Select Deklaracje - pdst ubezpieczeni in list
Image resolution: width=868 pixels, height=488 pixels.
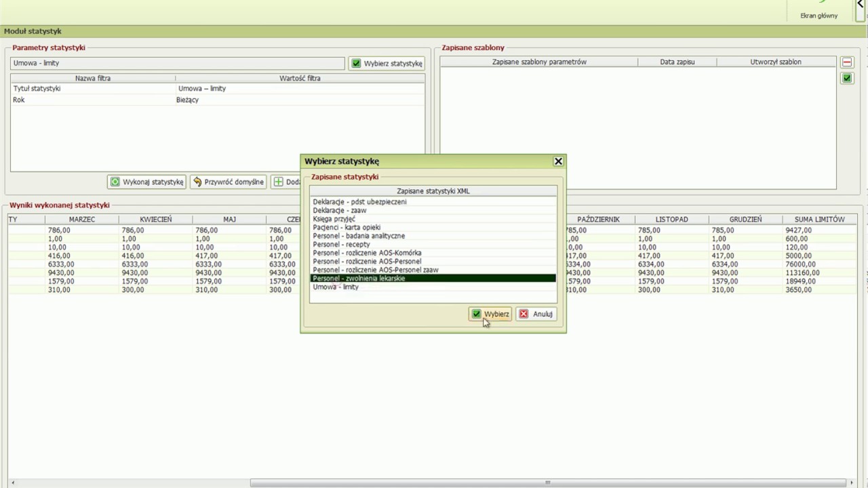tap(433, 202)
